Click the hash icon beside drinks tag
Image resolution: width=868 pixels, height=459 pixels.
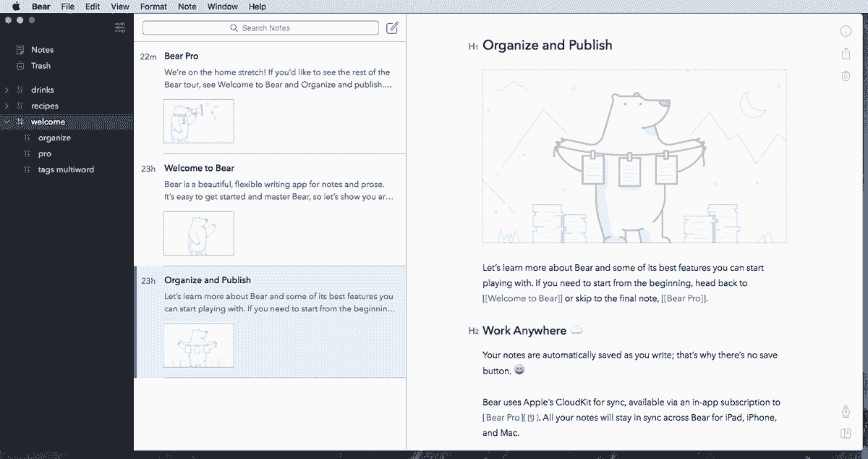click(x=20, y=90)
